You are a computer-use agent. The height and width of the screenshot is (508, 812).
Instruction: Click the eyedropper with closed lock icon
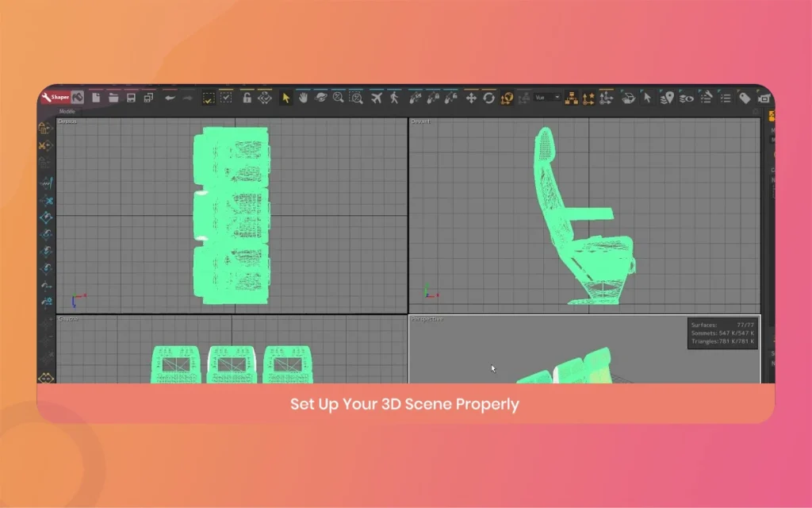pos(432,98)
